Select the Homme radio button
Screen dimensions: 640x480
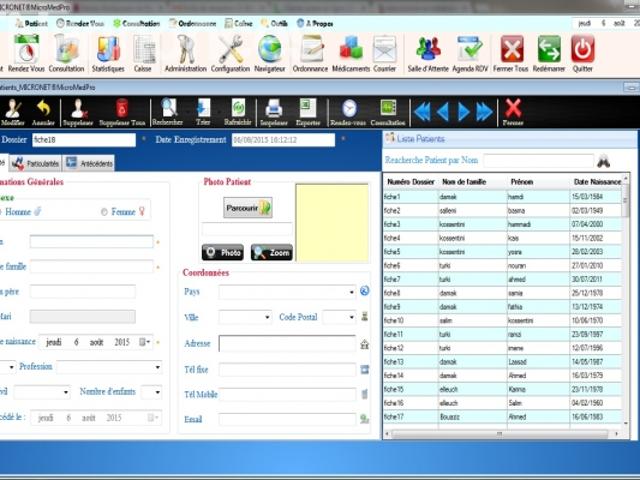click(1, 212)
